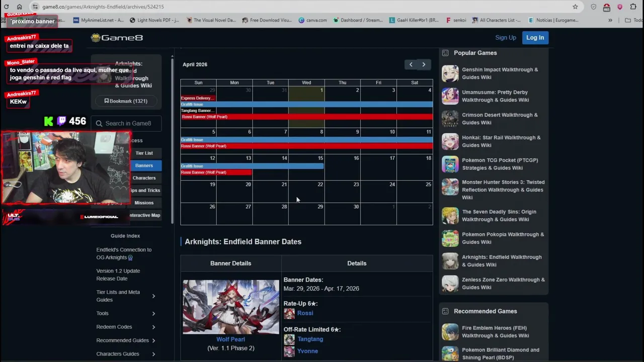The width and height of the screenshot is (644, 362).
Task: Open the Interactive Map quick access tab
Action: click(144, 215)
